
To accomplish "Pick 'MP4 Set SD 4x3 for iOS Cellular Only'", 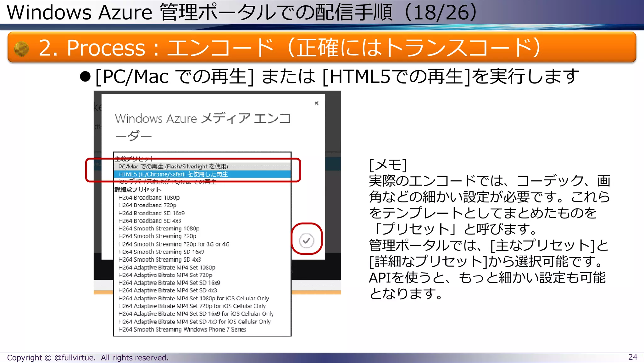I will pos(202,321).
